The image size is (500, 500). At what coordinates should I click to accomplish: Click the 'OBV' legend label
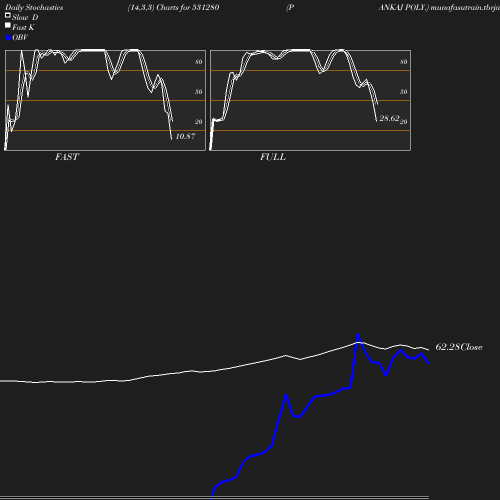20,38
